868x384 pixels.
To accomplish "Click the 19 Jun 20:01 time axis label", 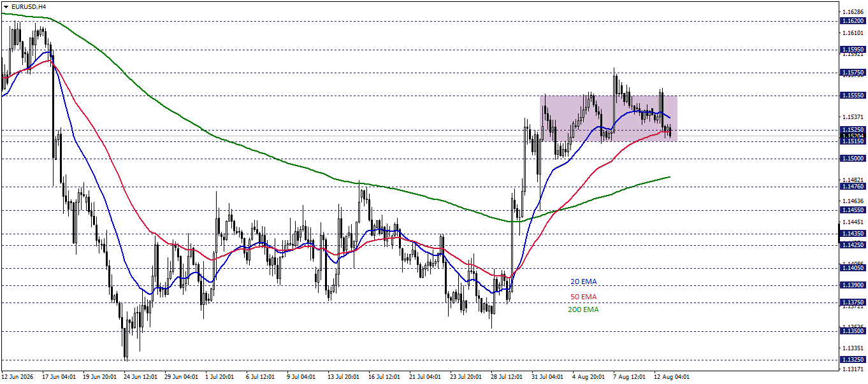I will point(101,377).
